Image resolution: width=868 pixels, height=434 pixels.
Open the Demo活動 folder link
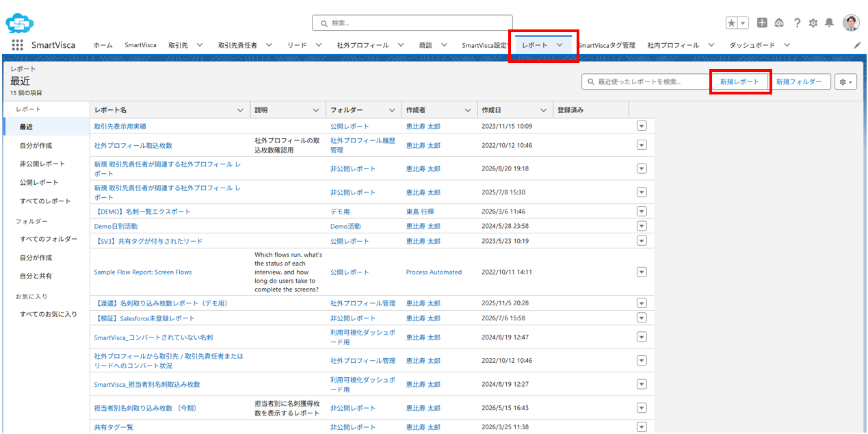pyautogui.click(x=345, y=226)
